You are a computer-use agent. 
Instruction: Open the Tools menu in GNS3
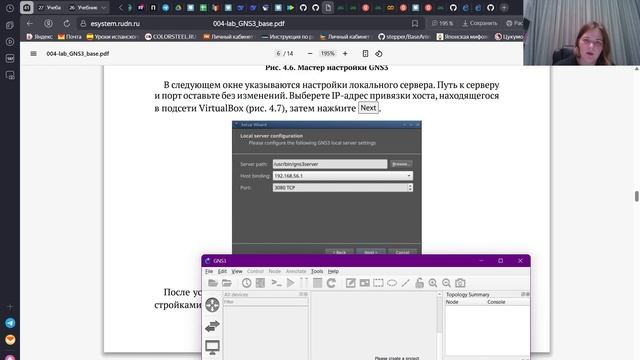click(317, 271)
